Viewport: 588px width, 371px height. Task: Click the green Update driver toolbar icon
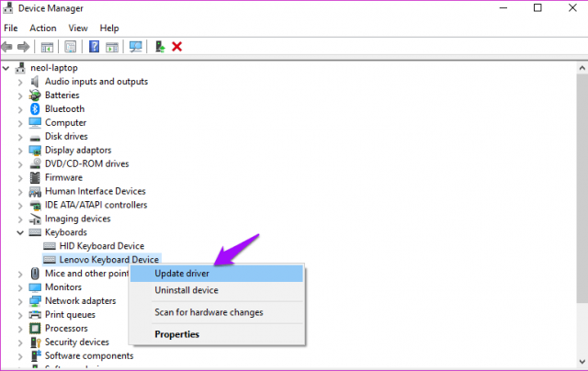[x=160, y=47]
